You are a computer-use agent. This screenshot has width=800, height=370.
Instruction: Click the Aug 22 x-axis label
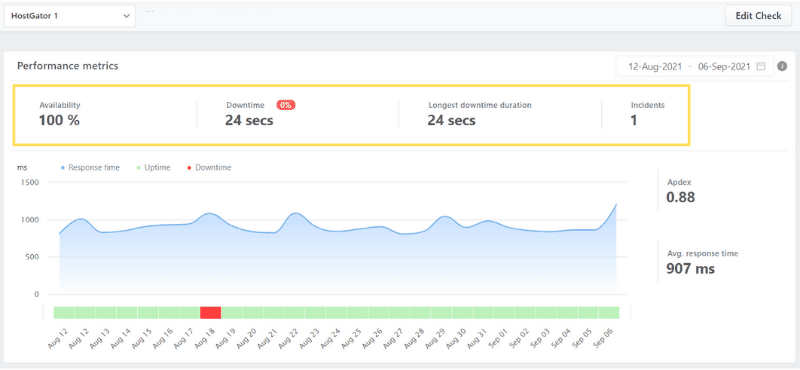289,338
